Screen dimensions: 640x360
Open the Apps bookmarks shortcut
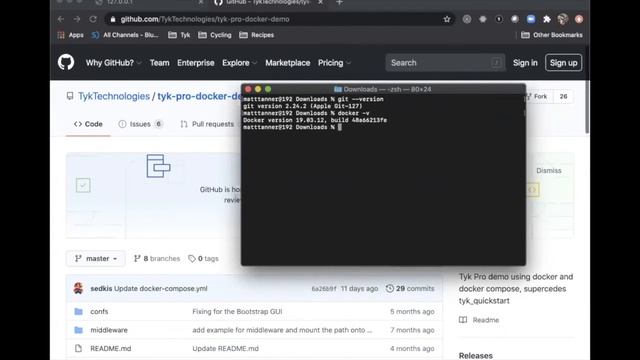(71, 35)
